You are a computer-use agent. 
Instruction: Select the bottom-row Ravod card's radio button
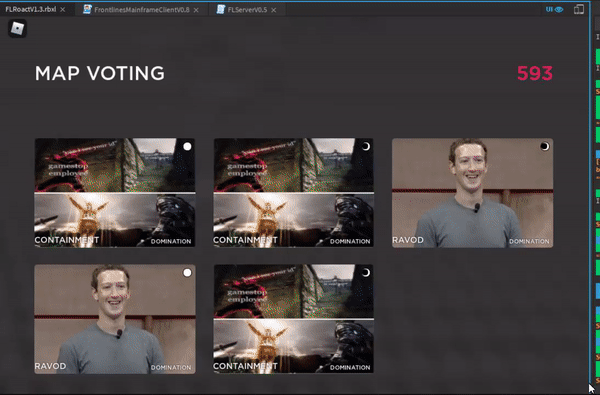pos(187,273)
